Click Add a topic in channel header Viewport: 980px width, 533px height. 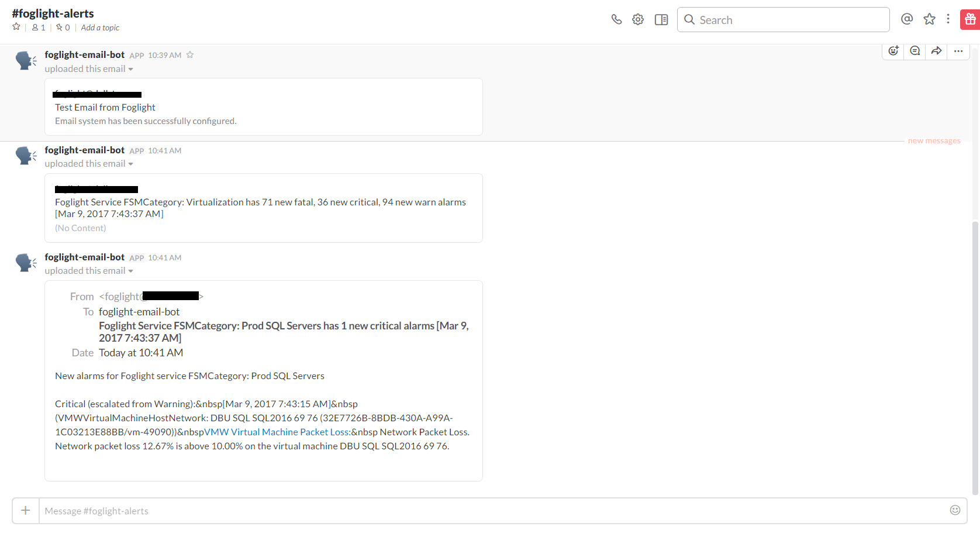pos(100,27)
